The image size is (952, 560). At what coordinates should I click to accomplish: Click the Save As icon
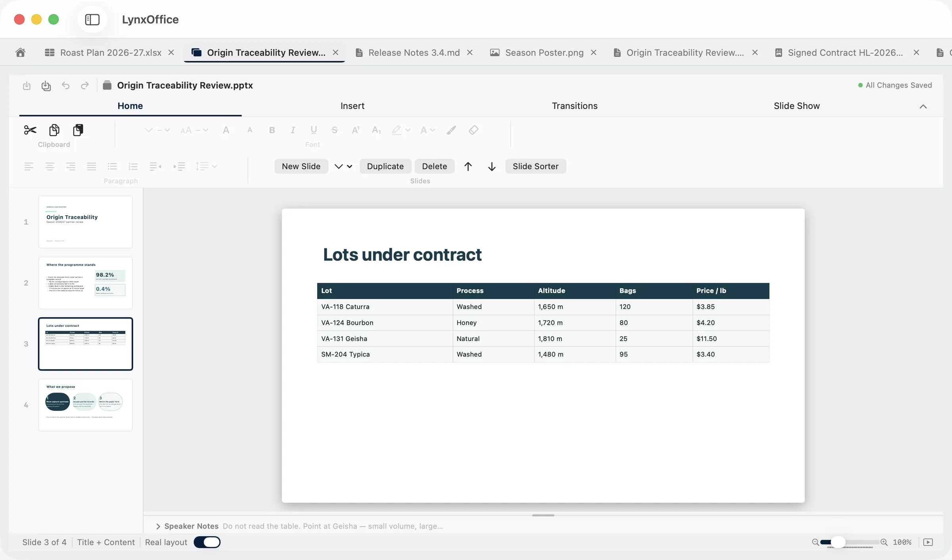click(x=46, y=86)
